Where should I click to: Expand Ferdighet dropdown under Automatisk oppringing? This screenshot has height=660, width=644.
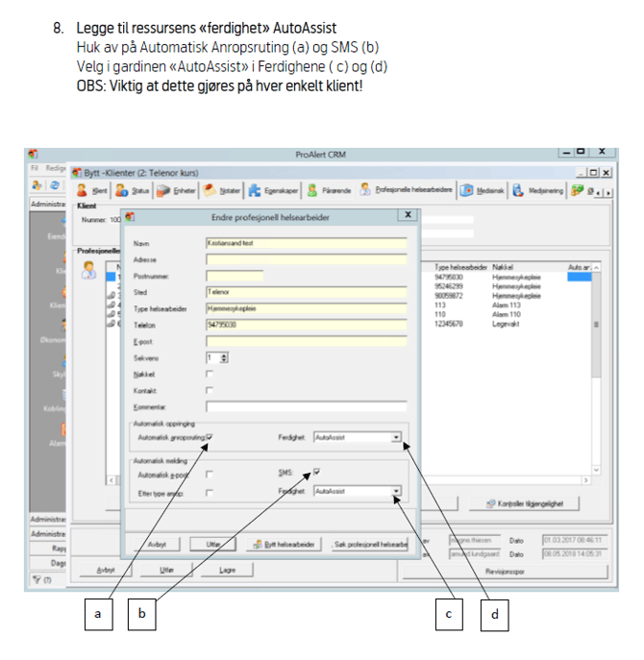tap(395, 437)
